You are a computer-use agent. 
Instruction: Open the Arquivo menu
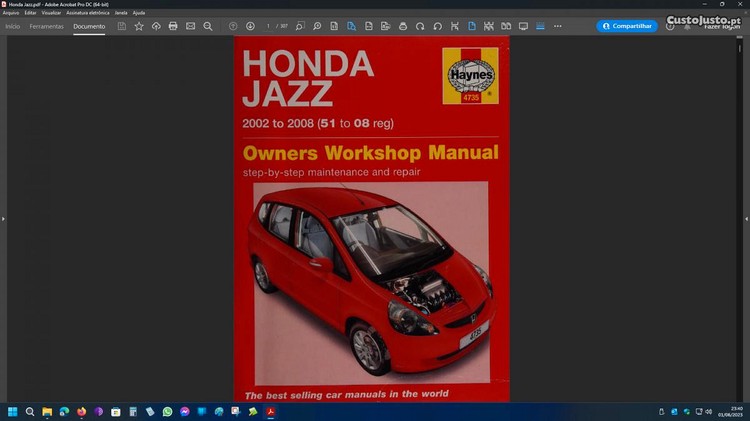[11, 12]
